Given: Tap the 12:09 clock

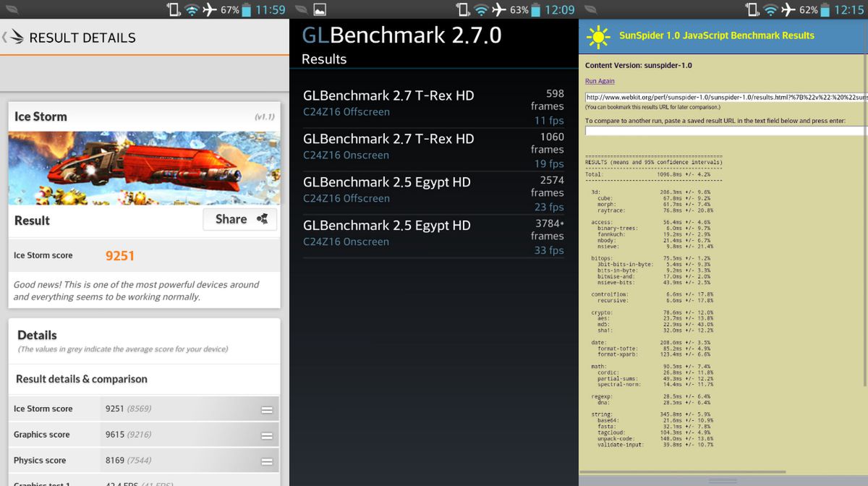Looking at the screenshot, I should pos(560,9).
